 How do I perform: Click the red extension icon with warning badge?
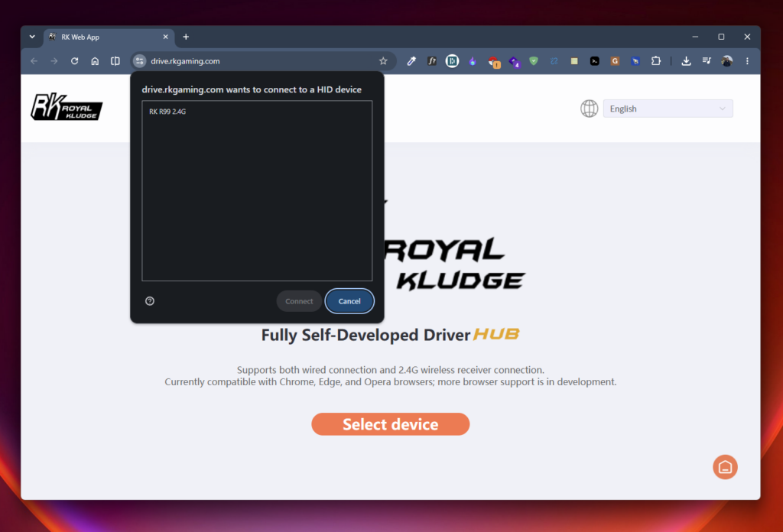click(494, 62)
